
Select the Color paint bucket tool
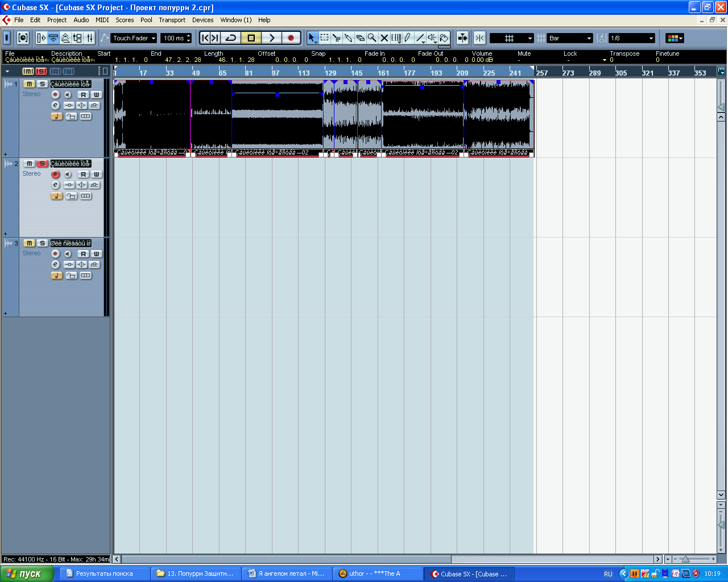click(444, 38)
